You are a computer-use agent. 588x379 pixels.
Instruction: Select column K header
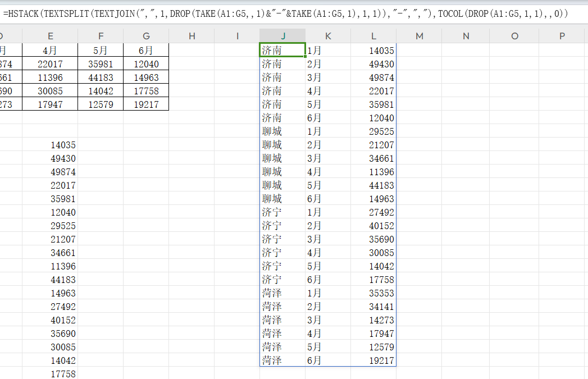[328, 36]
